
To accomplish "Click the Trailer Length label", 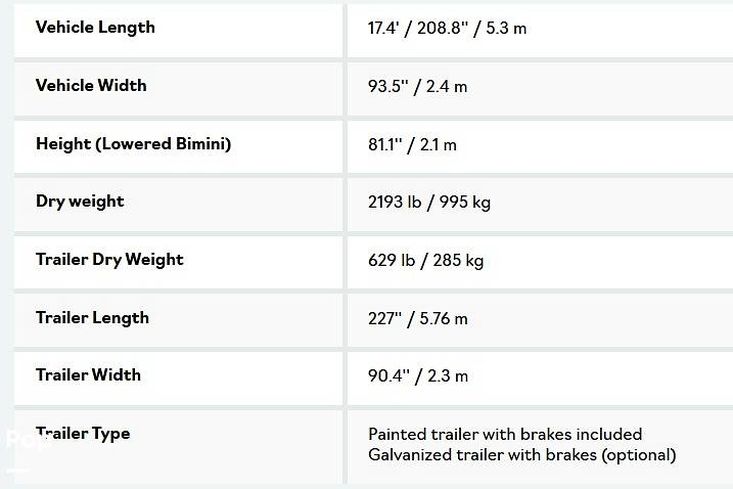I will pyautogui.click(x=92, y=317).
